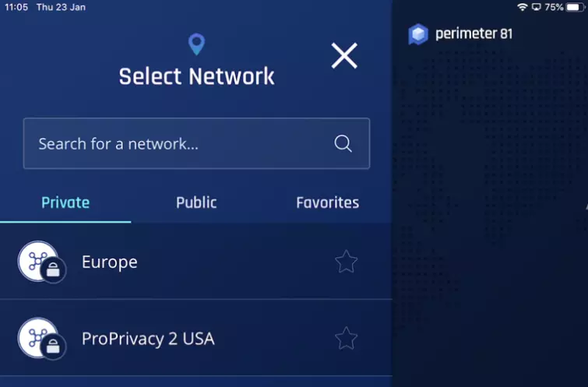
Task: Tap the 11:05 clock in status bar
Action: [16, 7]
